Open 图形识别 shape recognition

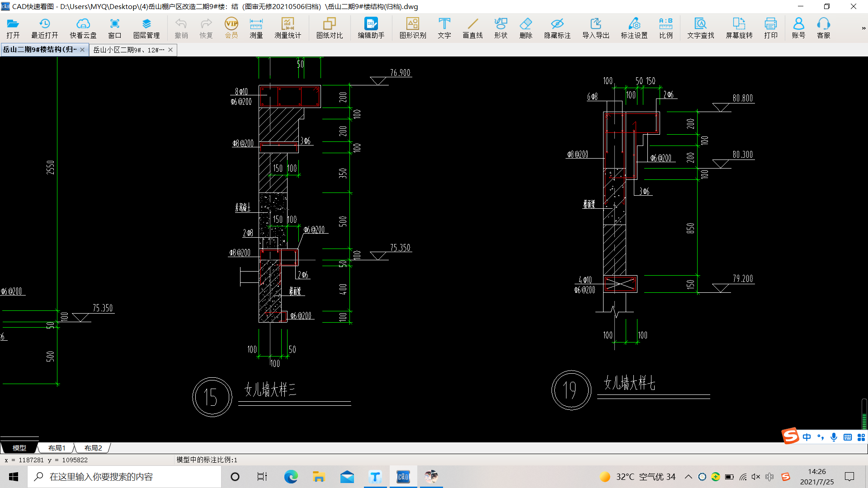(x=413, y=28)
